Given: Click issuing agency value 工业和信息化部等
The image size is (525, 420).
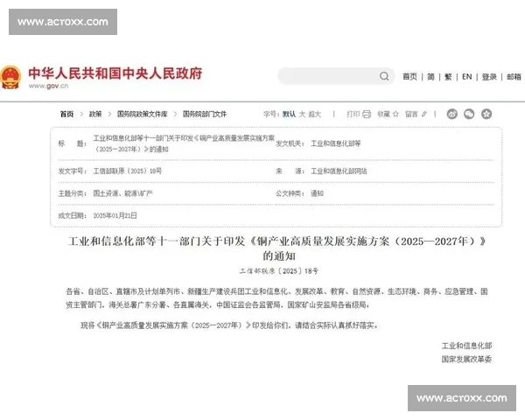Looking at the screenshot, I should (336, 143).
